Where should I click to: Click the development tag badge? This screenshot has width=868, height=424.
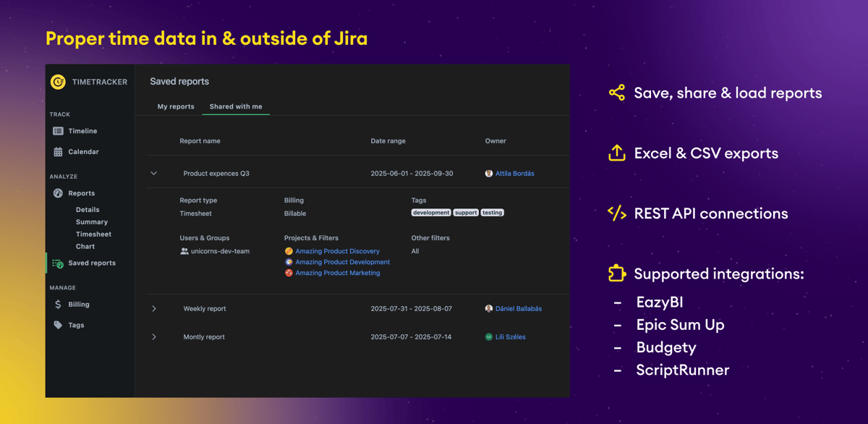431,213
